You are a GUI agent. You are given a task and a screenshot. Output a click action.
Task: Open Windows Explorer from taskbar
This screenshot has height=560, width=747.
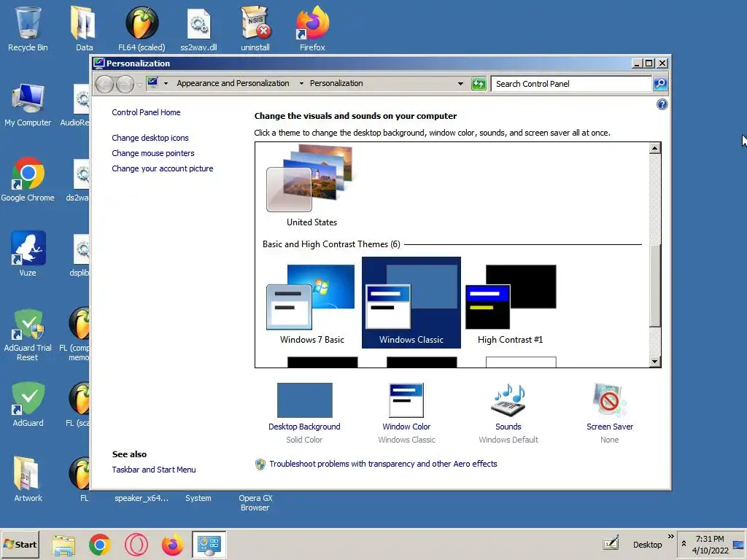tap(63, 545)
